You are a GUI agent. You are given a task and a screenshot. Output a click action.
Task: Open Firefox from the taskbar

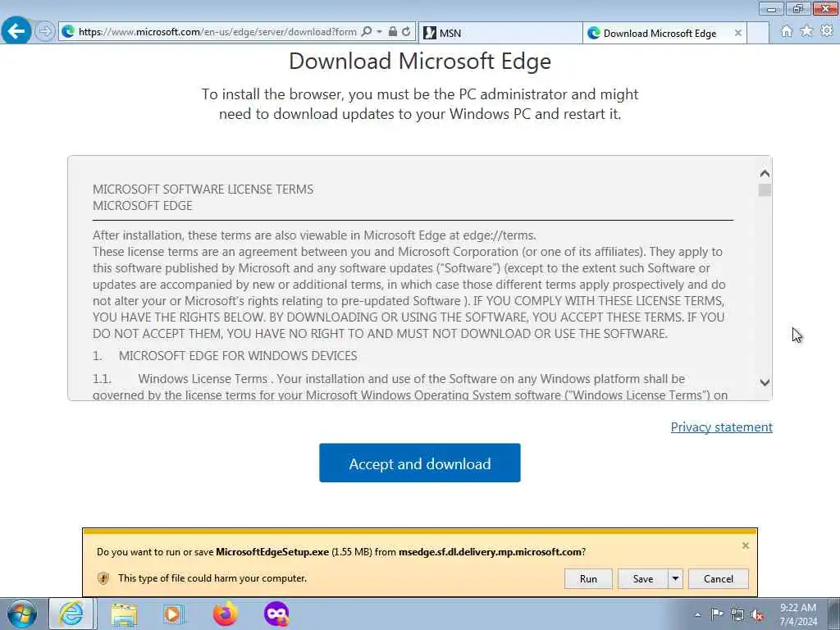(226, 614)
